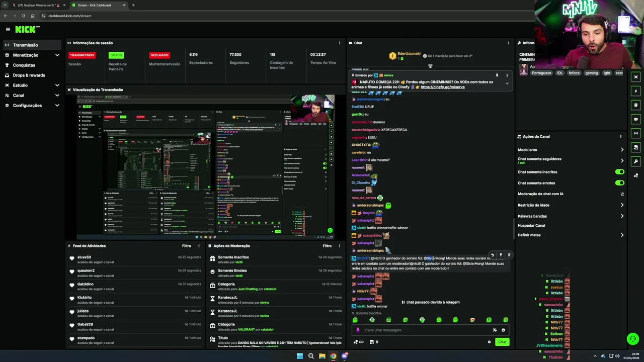The image size is (644, 362).
Task: Click the notes widget icon in the right toolbar
Action: [636, 105]
